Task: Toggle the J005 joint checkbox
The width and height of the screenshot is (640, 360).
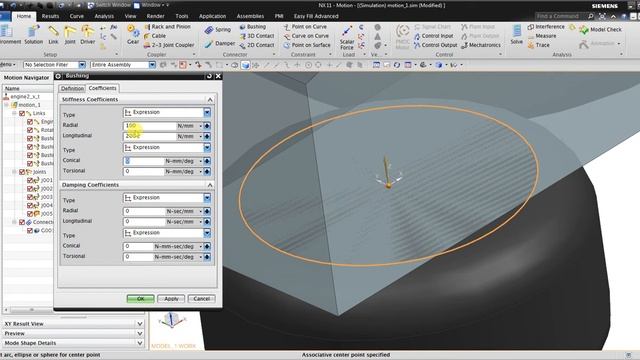Action: [30, 213]
